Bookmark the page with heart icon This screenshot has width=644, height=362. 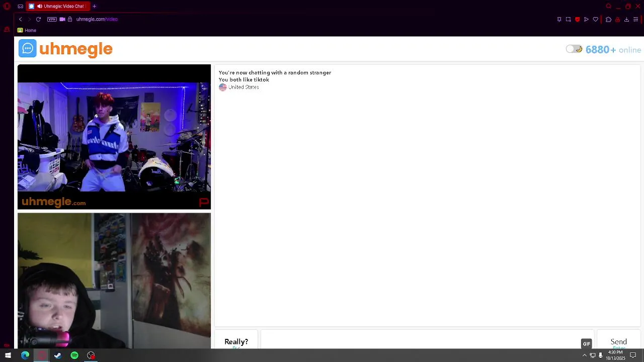(x=596, y=20)
